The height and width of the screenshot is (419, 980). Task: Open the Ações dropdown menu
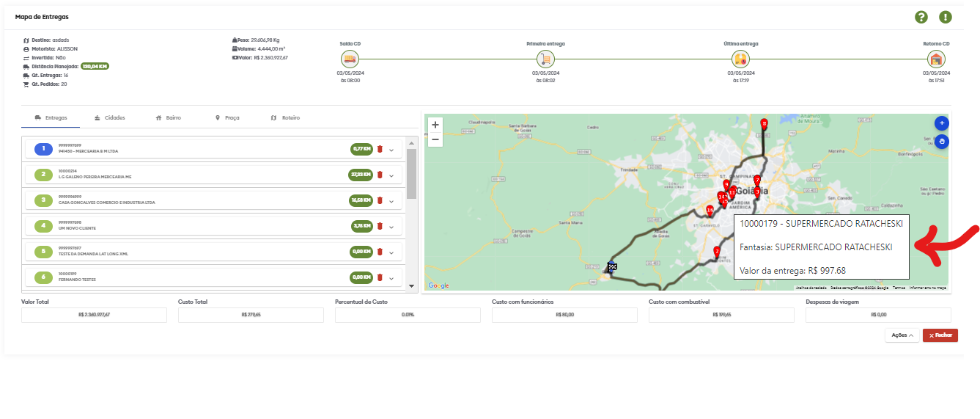coord(902,335)
